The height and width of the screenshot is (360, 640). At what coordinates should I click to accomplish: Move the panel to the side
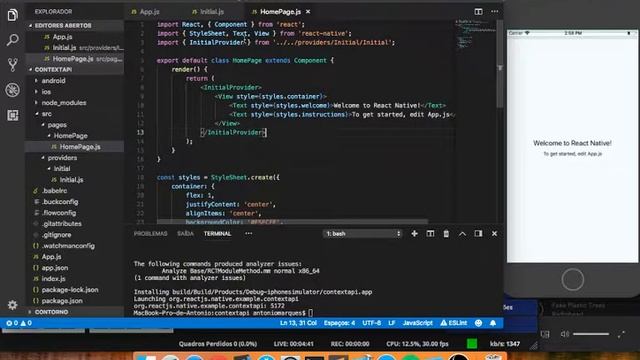478,233
